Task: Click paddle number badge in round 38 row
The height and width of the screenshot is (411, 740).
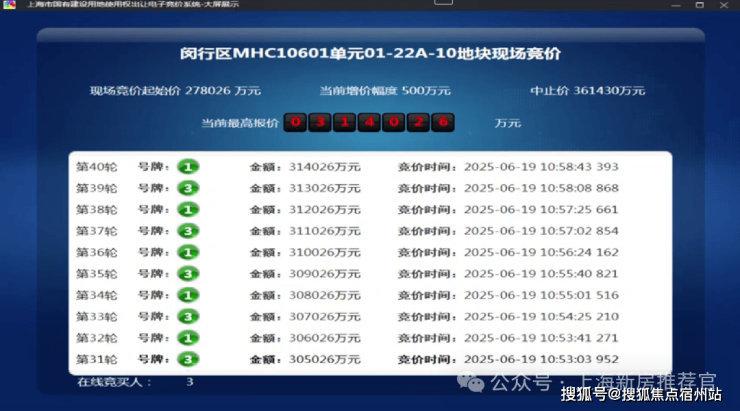Action: (188, 210)
